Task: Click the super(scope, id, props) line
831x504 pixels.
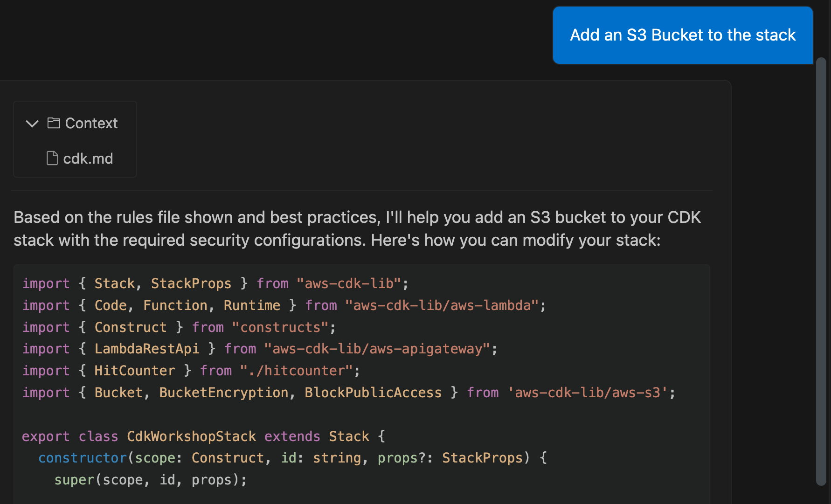Action: coord(150,479)
